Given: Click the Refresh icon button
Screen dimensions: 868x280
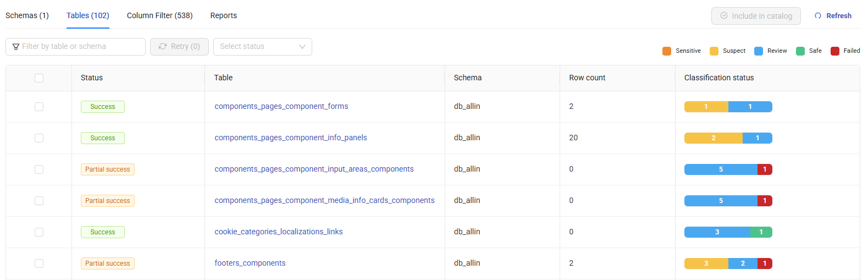Looking at the screenshot, I should point(818,16).
